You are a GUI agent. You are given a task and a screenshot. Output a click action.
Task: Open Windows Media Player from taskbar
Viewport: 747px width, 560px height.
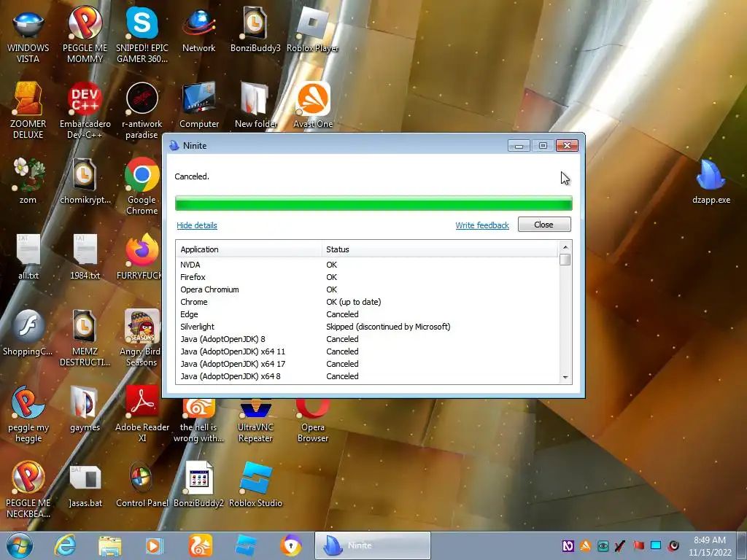point(155,545)
